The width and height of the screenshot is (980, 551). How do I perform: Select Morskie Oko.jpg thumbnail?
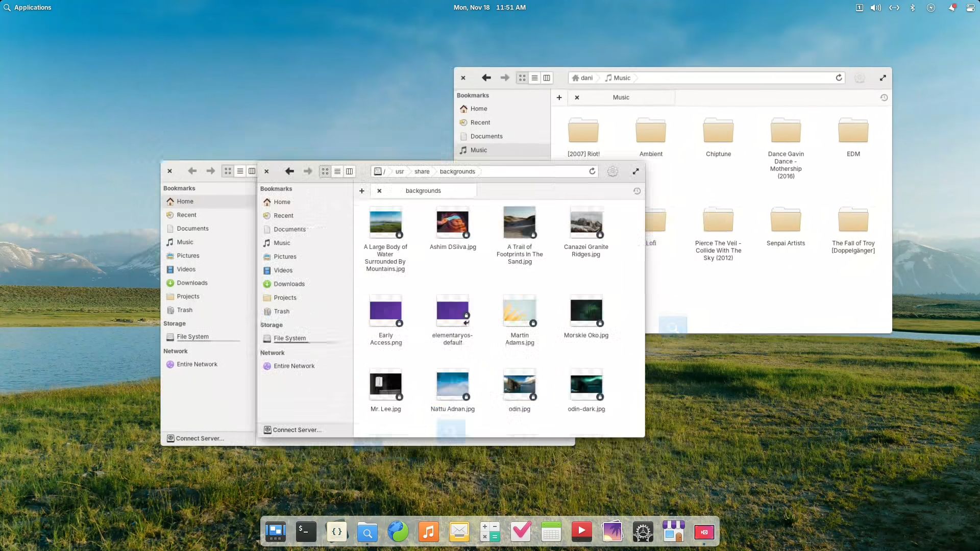(586, 311)
